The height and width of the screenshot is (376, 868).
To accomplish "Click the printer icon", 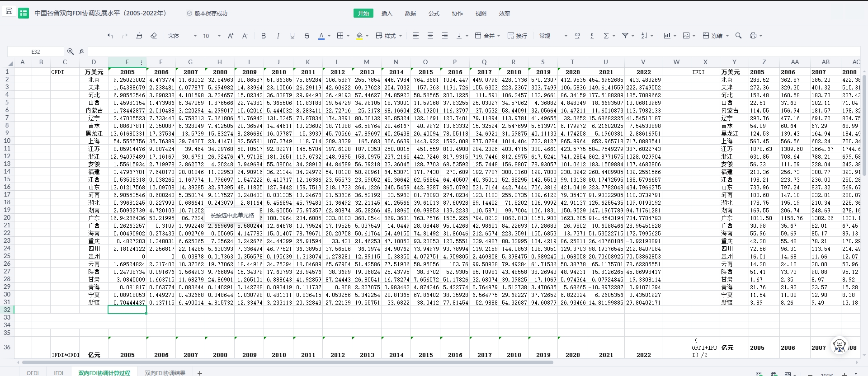I will 753,36.
